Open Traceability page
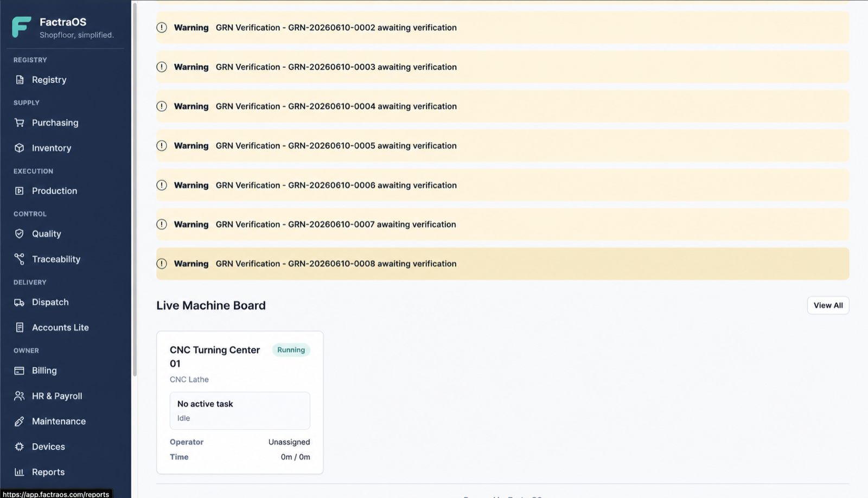 click(65, 259)
